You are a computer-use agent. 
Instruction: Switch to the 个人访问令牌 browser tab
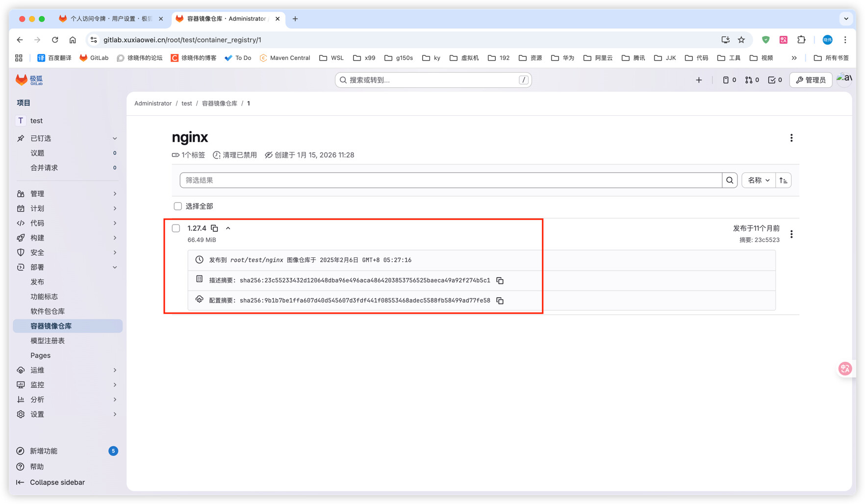(110, 19)
